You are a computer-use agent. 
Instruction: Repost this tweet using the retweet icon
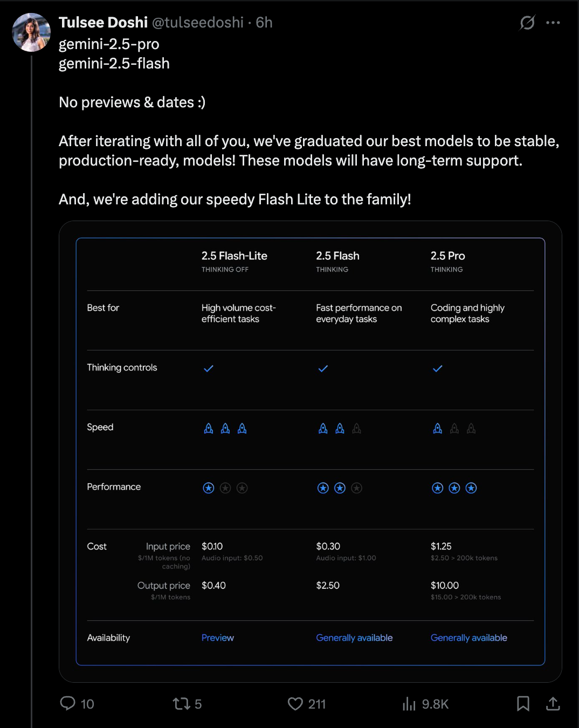(181, 703)
